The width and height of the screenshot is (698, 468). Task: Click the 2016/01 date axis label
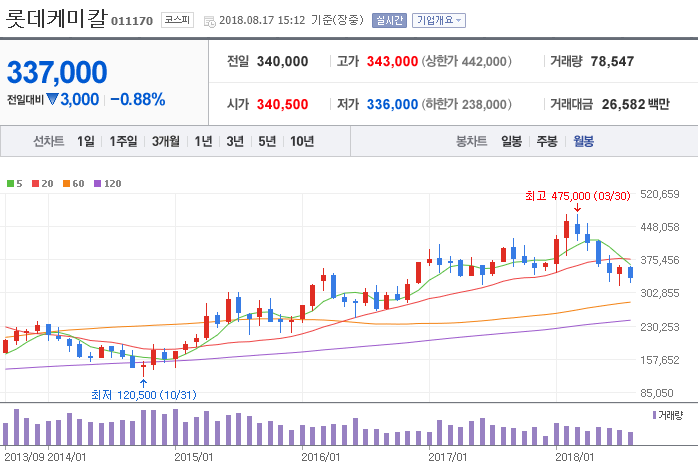pos(321,457)
